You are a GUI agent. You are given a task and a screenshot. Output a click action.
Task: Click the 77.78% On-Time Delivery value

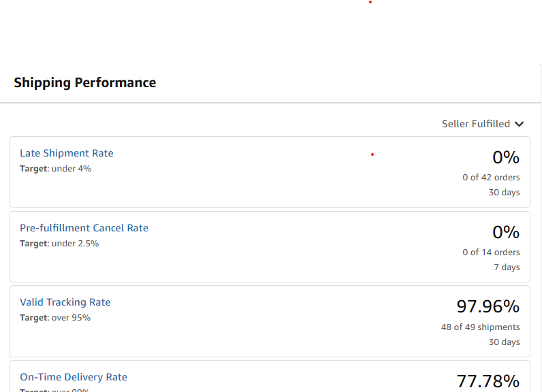(x=488, y=381)
